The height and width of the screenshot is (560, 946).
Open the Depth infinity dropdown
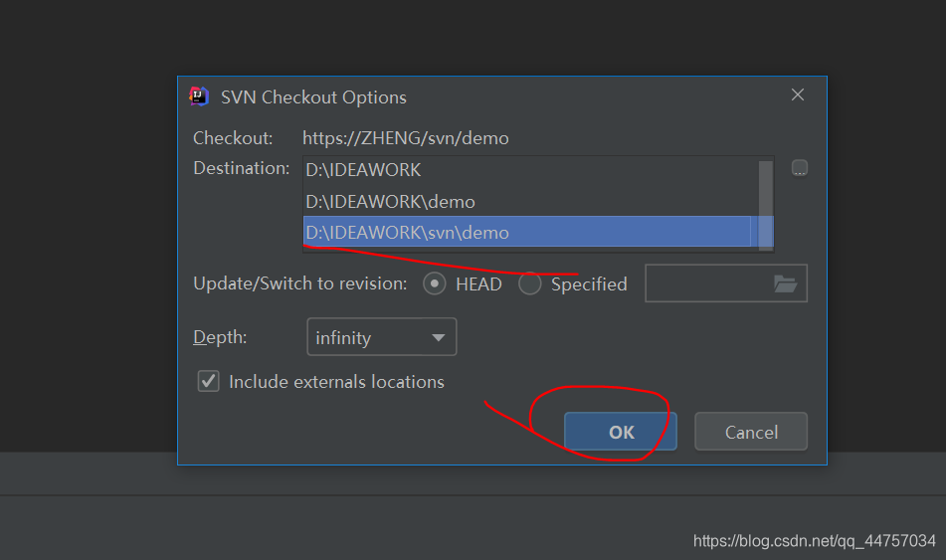point(381,337)
